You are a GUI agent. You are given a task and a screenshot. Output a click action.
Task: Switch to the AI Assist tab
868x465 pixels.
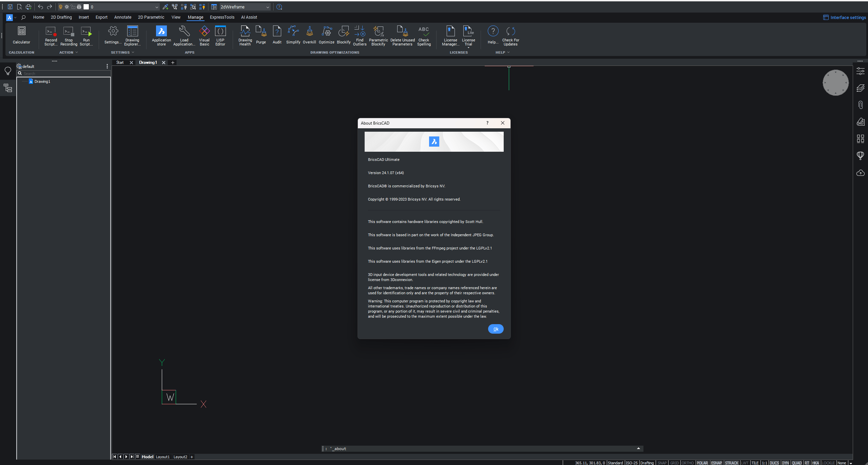pos(249,17)
